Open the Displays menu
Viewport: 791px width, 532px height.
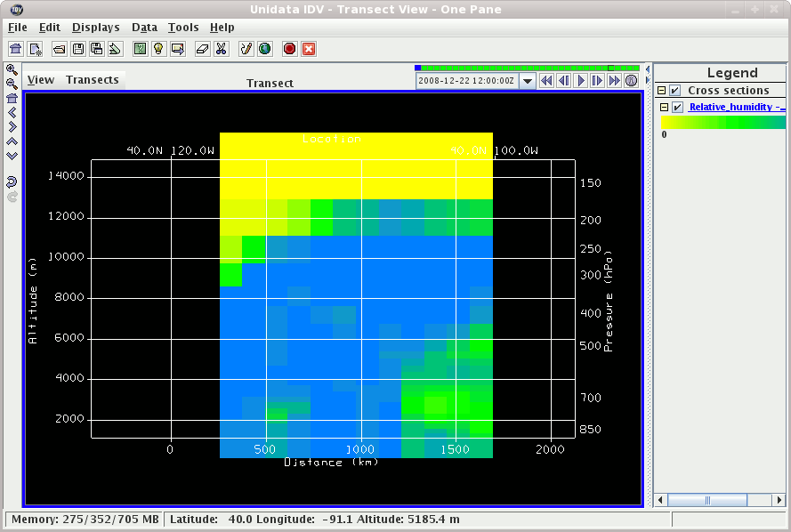(x=94, y=28)
